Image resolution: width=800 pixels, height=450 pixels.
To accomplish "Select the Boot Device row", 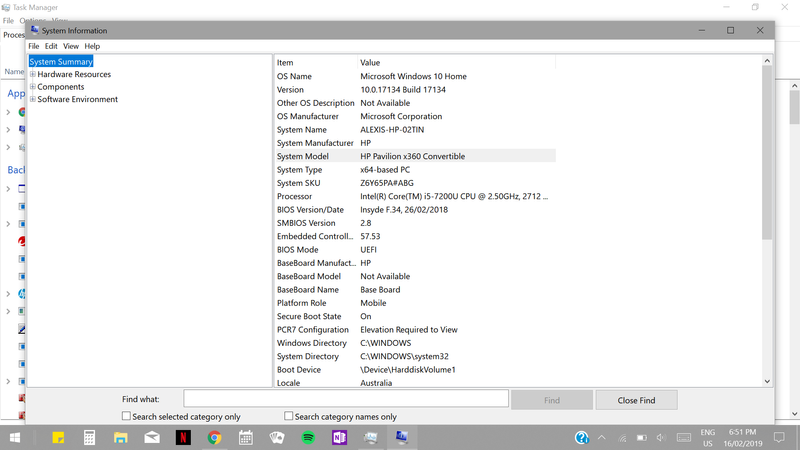I will 415,369.
